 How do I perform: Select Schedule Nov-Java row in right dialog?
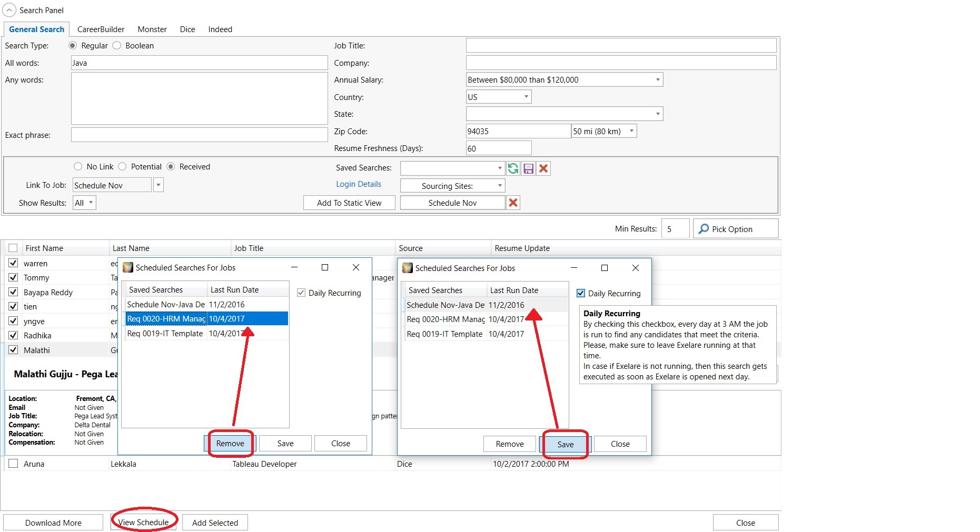click(x=487, y=305)
